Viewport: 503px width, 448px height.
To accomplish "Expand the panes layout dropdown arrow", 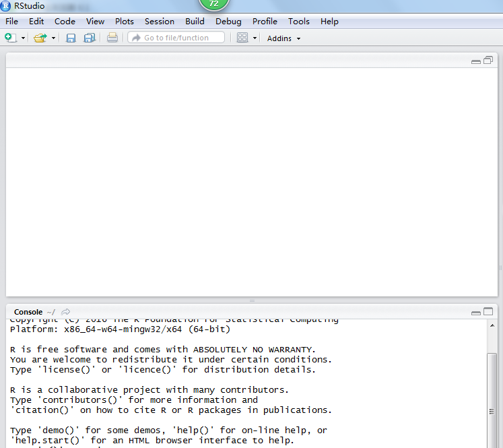I will pyautogui.click(x=255, y=38).
